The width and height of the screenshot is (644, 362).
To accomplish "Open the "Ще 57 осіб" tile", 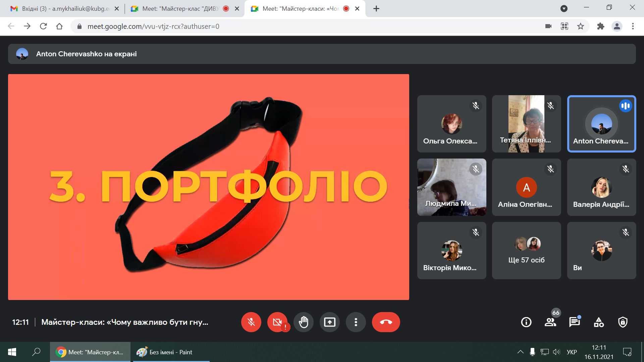I will 526,250.
